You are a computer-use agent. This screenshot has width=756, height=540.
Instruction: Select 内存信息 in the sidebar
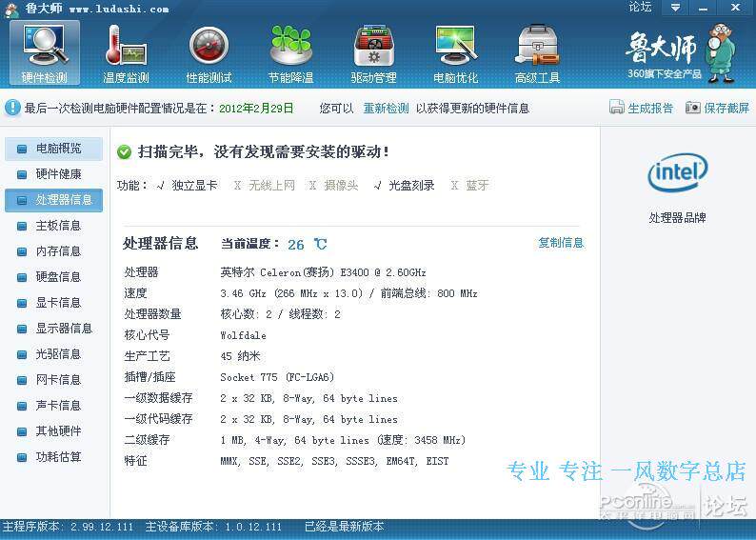[53, 251]
